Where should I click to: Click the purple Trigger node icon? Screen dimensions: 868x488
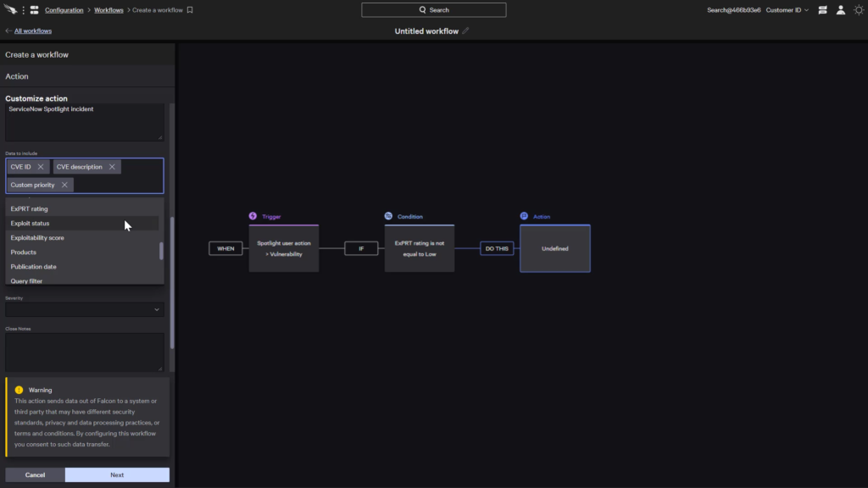click(x=252, y=216)
